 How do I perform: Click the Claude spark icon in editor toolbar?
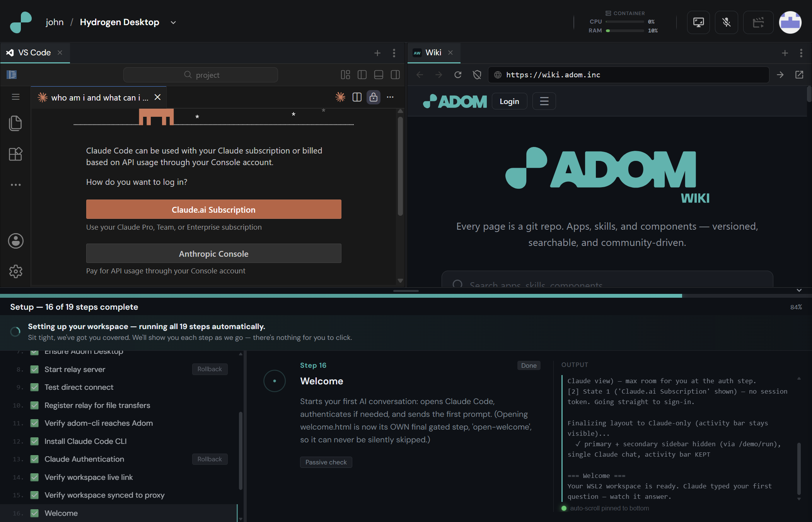pos(340,97)
